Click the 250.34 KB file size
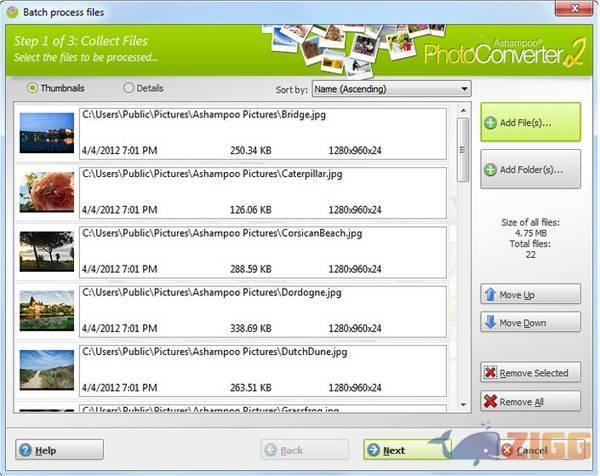The width and height of the screenshot is (600, 476). [251, 150]
